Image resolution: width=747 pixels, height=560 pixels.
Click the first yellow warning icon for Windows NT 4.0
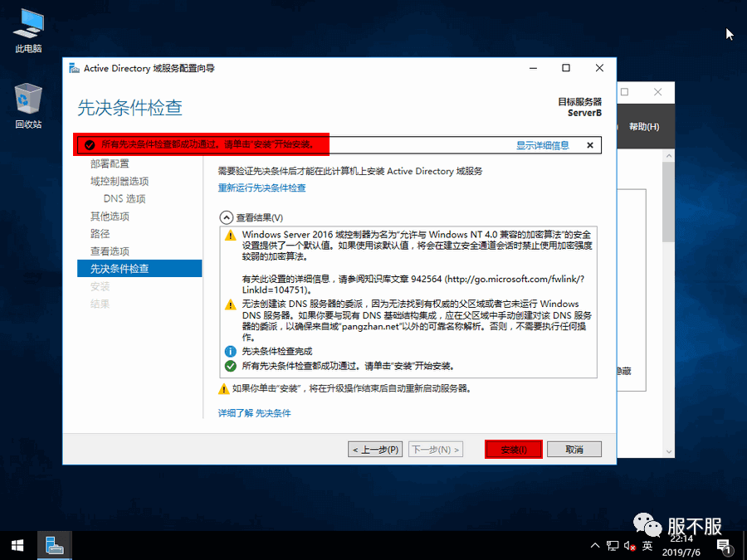pos(231,236)
